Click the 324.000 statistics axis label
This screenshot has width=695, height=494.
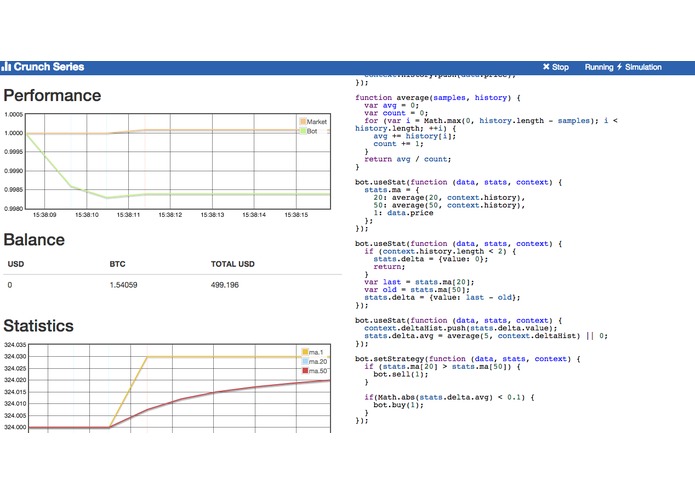tap(15, 427)
